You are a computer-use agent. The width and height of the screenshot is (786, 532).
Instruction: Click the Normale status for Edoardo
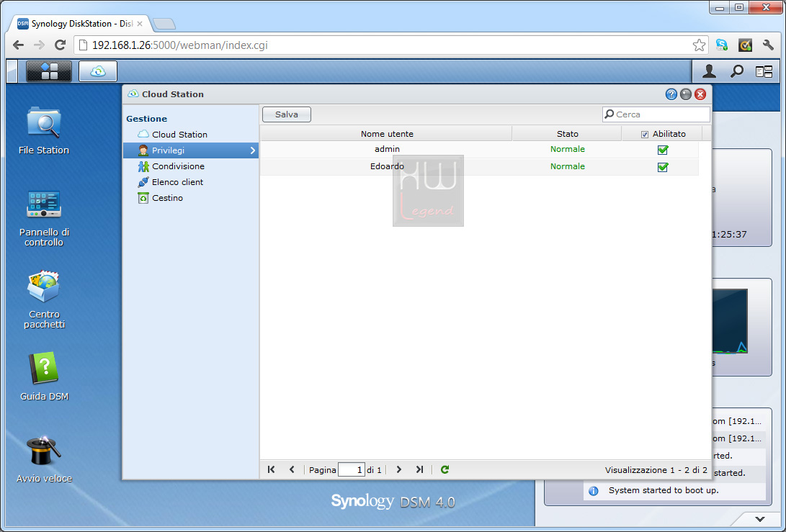[568, 166]
